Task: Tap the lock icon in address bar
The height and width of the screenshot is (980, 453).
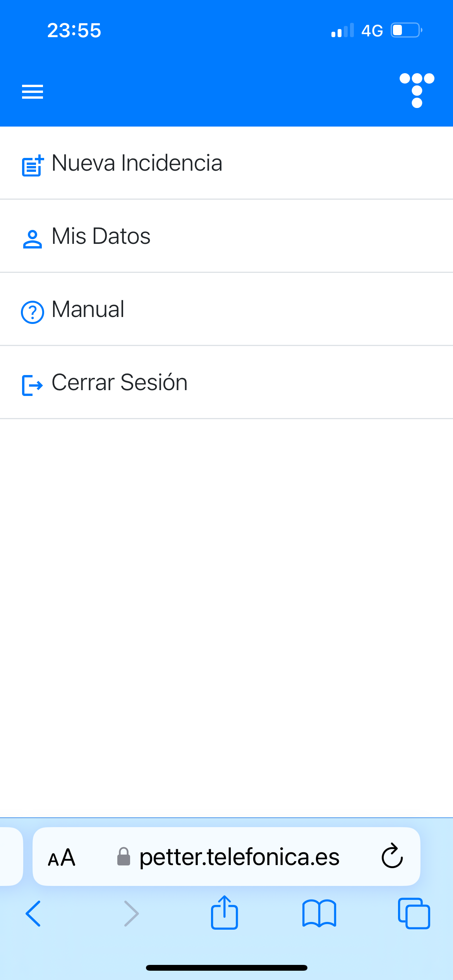Action: point(124,857)
